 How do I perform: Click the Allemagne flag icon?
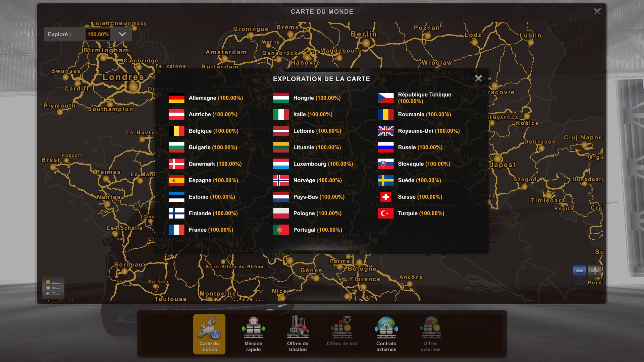pos(176,98)
